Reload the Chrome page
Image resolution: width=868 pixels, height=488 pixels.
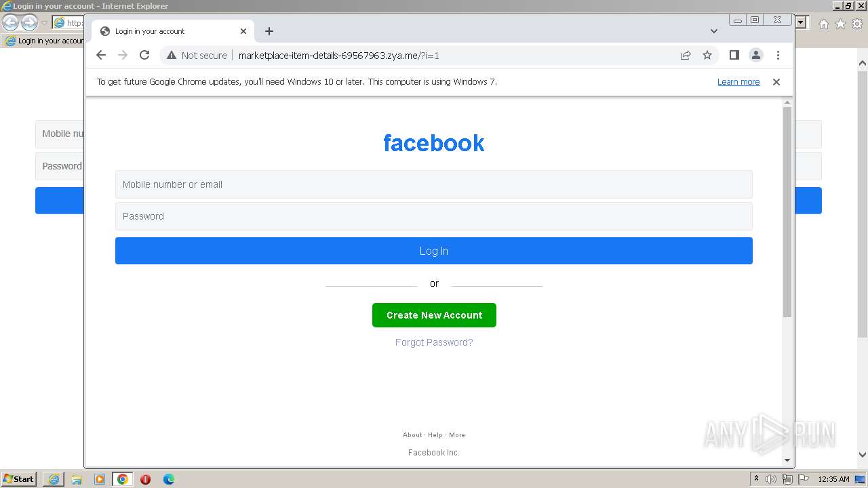coord(144,56)
